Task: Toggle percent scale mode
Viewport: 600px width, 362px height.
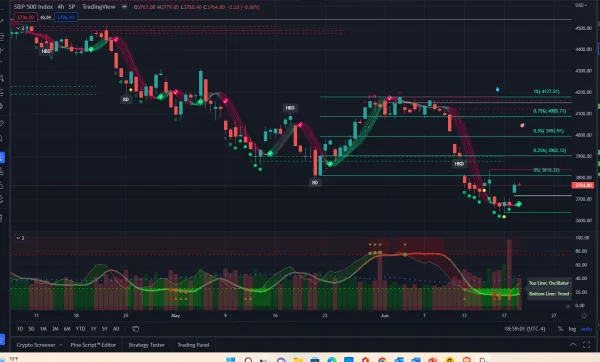Action: [560, 329]
